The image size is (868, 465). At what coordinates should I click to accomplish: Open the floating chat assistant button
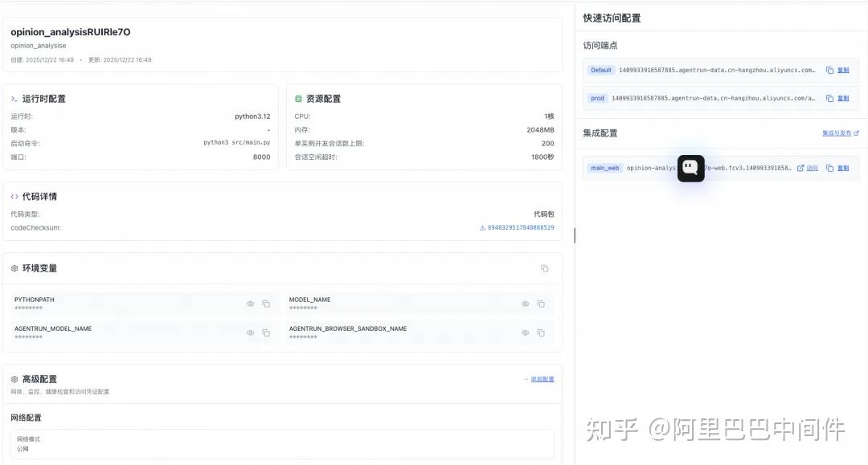(x=691, y=168)
